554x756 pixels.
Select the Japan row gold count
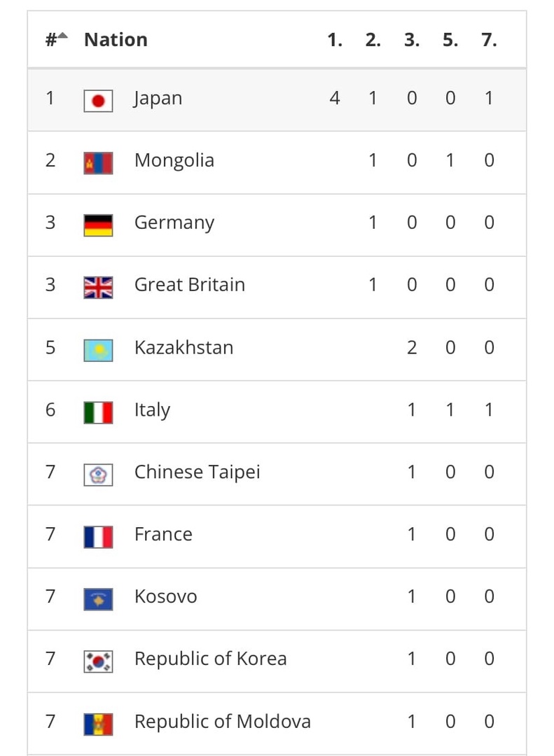[x=334, y=98]
